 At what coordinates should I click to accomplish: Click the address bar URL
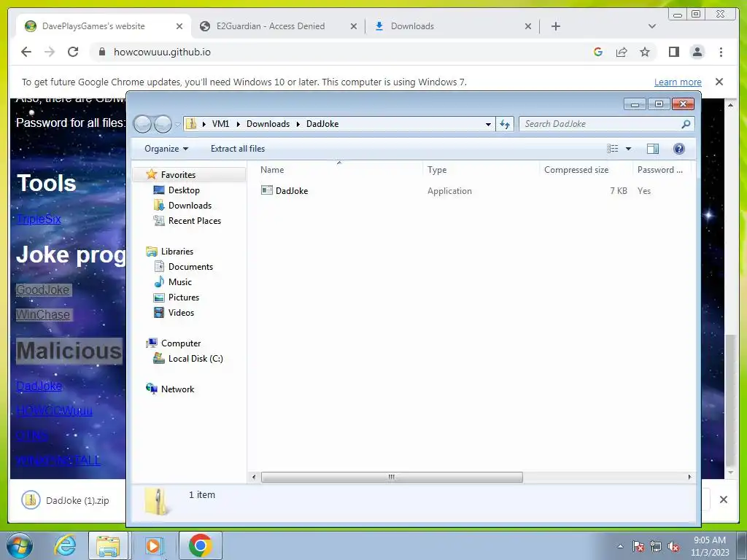pyautogui.click(x=162, y=52)
